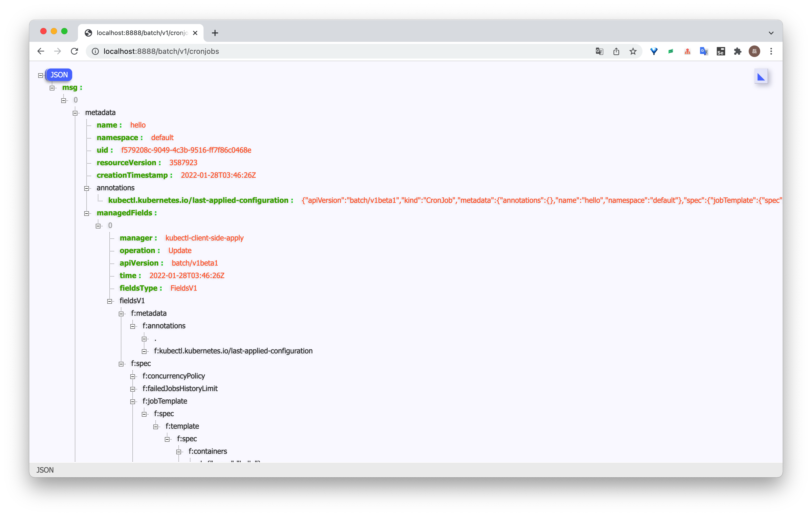Click the site information icon
Image resolution: width=812 pixels, height=516 pixels.
[95, 51]
